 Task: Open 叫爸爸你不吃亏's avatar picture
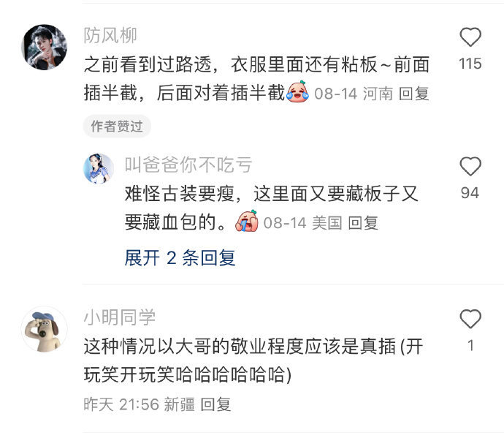coord(99,169)
